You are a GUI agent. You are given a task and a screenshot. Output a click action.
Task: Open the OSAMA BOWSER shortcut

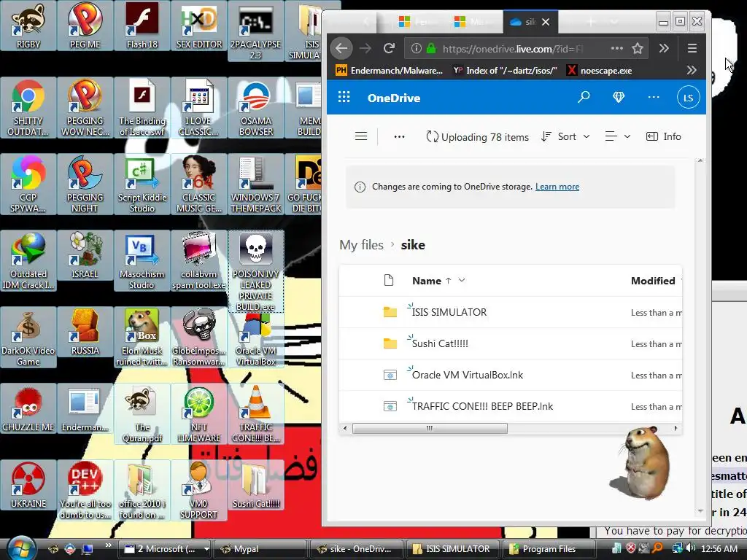256,108
